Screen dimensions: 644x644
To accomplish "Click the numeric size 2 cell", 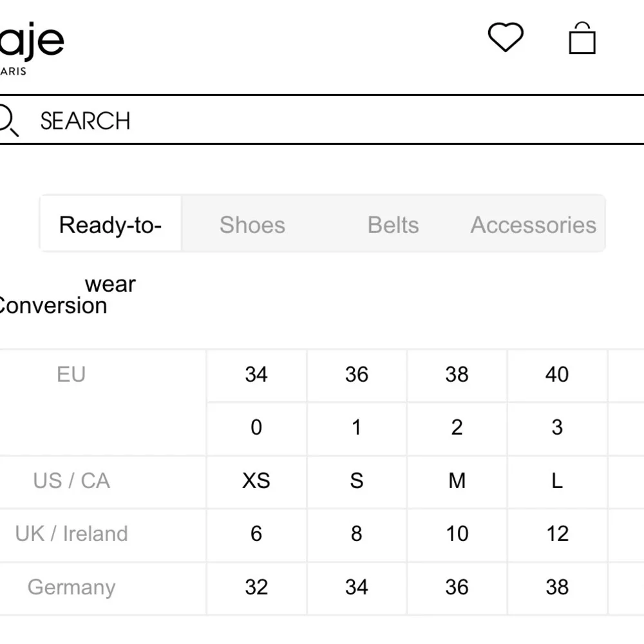I will [x=457, y=428].
